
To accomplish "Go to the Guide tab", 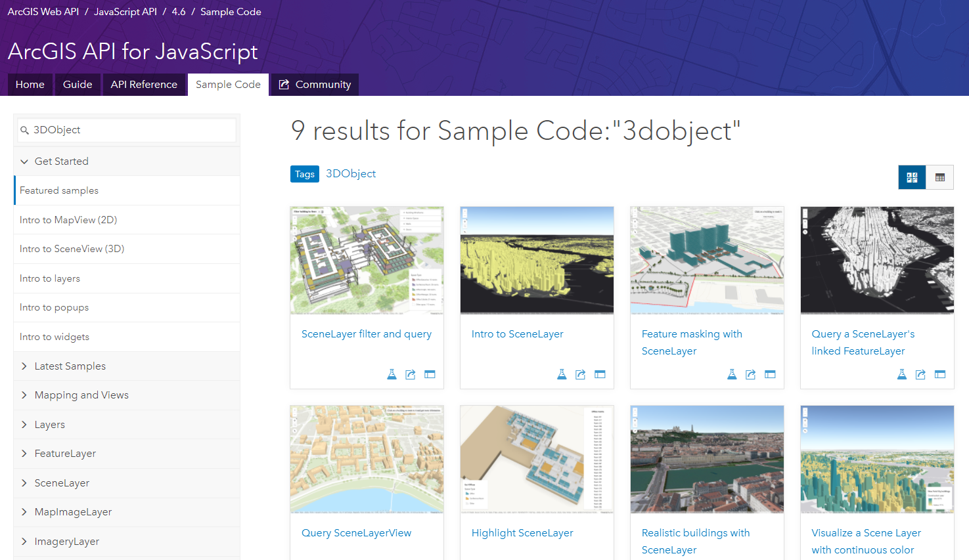I will point(78,85).
